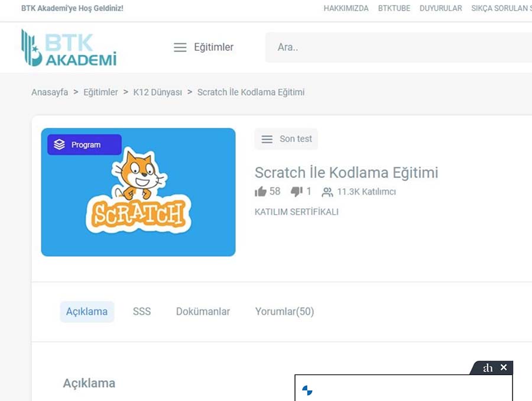
Task: Click the ad info icon beside the X
Action: pyautogui.click(x=488, y=368)
